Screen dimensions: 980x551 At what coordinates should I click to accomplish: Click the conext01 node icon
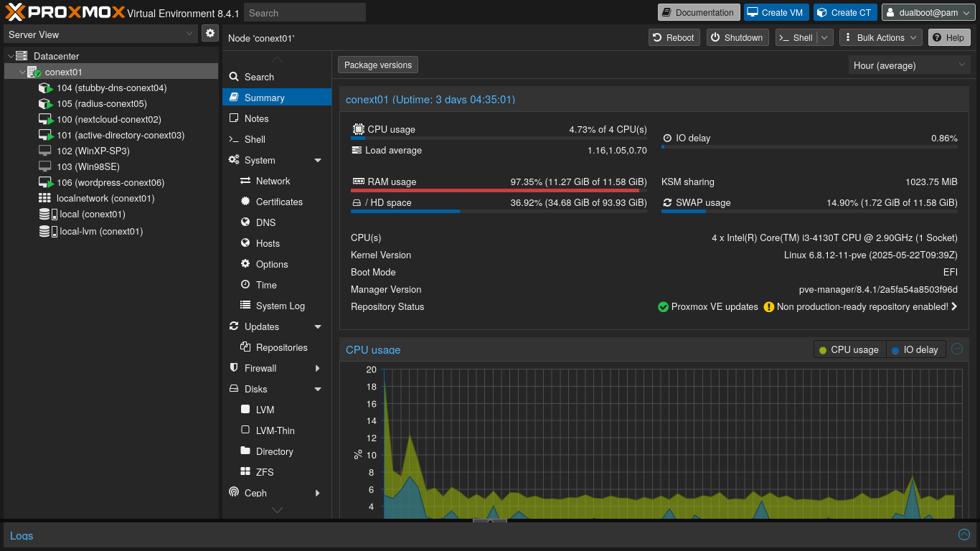(34, 72)
